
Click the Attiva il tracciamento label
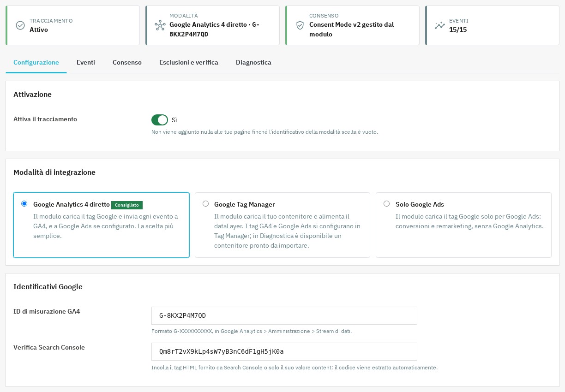click(45, 119)
